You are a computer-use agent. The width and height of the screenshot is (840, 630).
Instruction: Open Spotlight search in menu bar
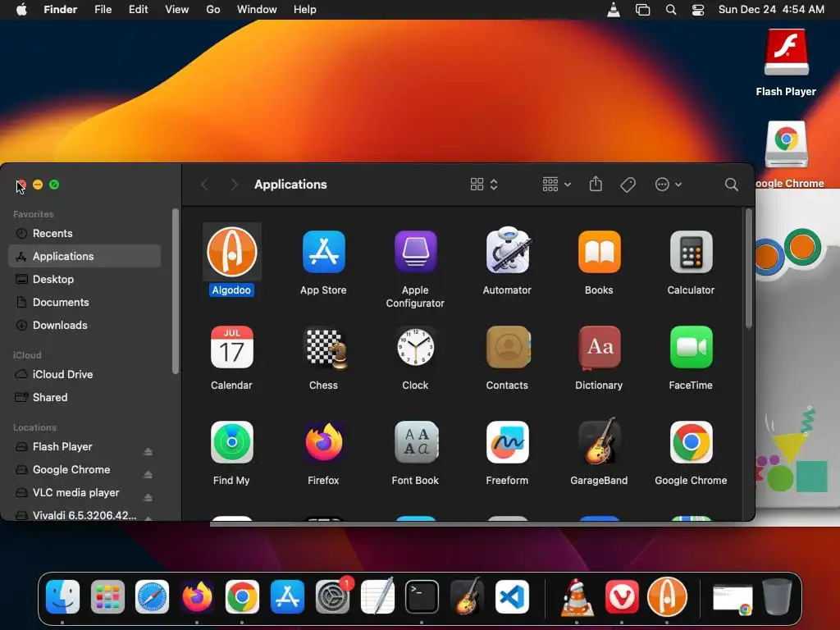coord(671,10)
